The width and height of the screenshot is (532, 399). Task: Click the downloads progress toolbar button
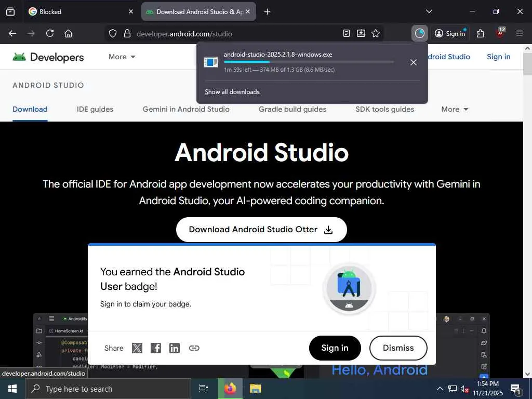point(420,33)
